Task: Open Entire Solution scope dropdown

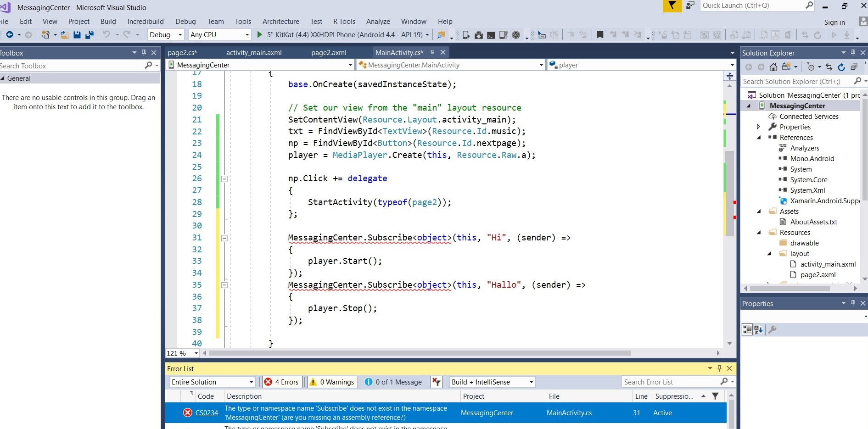Action: coord(212,382)
